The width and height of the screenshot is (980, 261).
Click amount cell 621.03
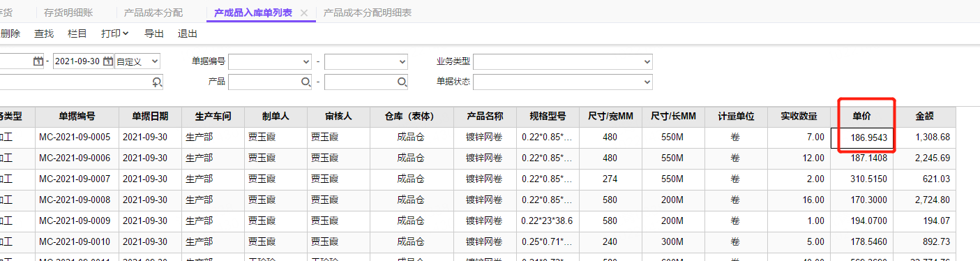point(924,179)
